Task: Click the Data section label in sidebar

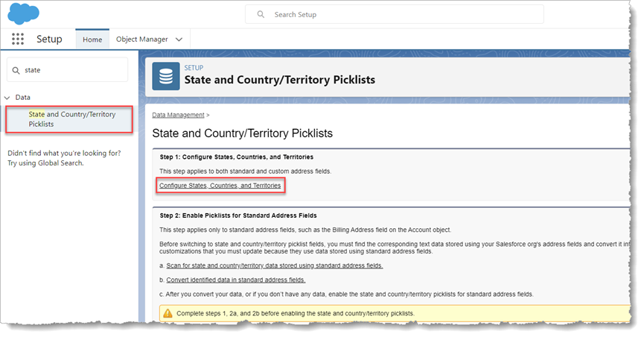Action: coord(22,98)
